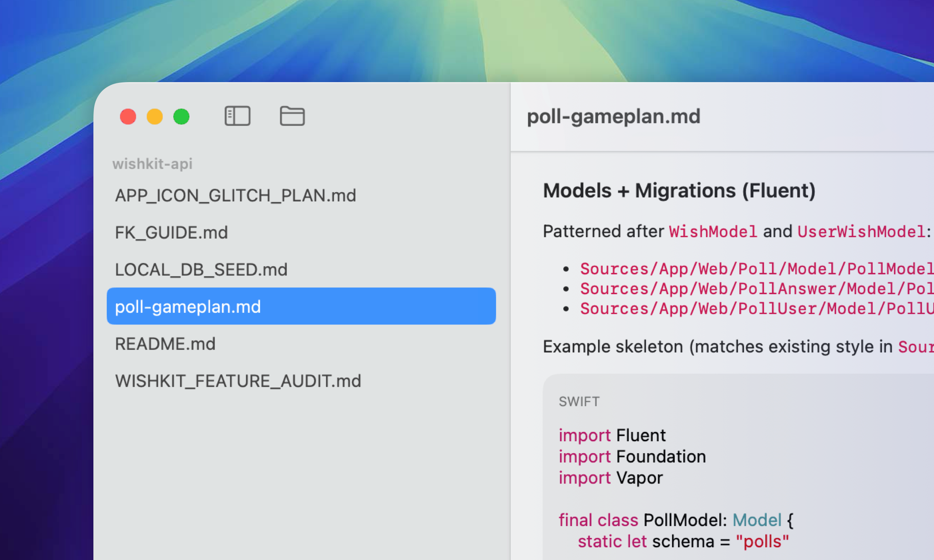Click the highlighted poll-gameplan.md entry
The width and height of the screenshot is (934, 560).
coord(188,307)
